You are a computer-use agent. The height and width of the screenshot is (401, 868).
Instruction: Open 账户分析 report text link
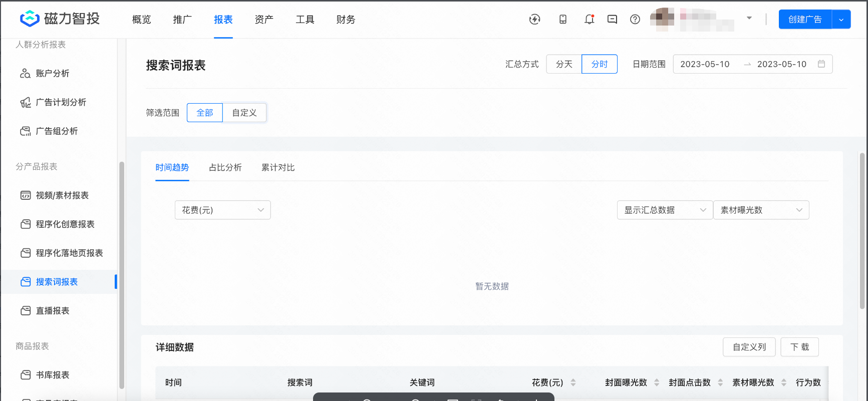pyautogui.click(x=53, y=74)
